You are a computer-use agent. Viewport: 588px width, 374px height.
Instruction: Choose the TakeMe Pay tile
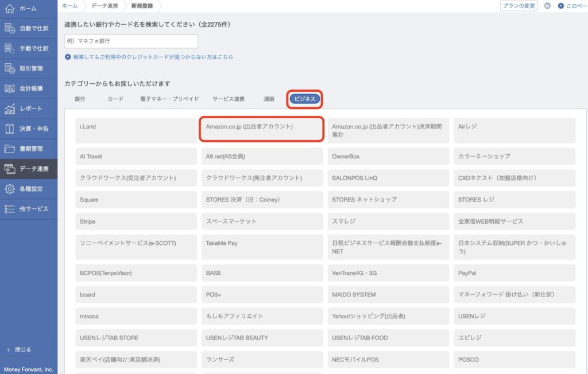click(262, 247)
